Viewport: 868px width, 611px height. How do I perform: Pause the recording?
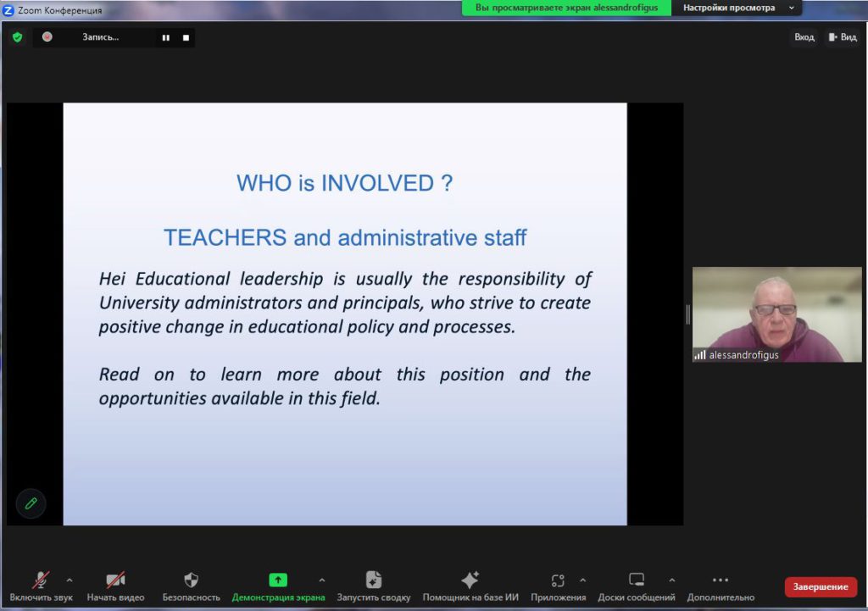tap(166, 37)
